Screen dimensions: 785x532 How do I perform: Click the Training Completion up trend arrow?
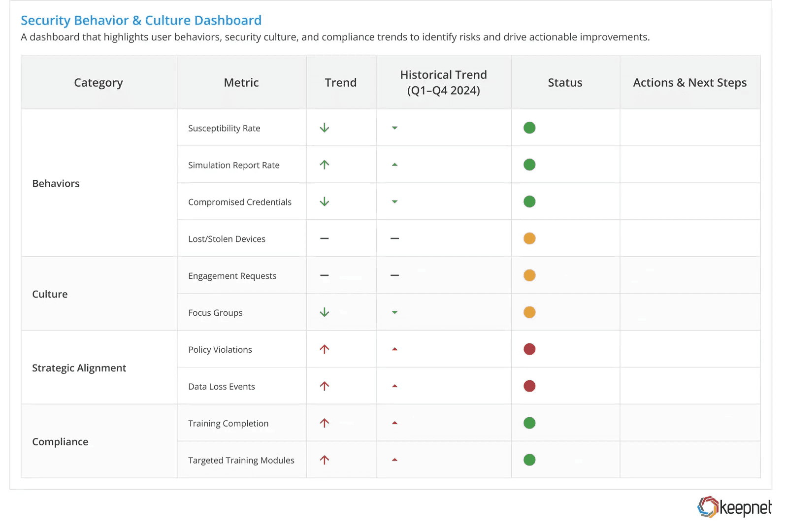(324, 423)
